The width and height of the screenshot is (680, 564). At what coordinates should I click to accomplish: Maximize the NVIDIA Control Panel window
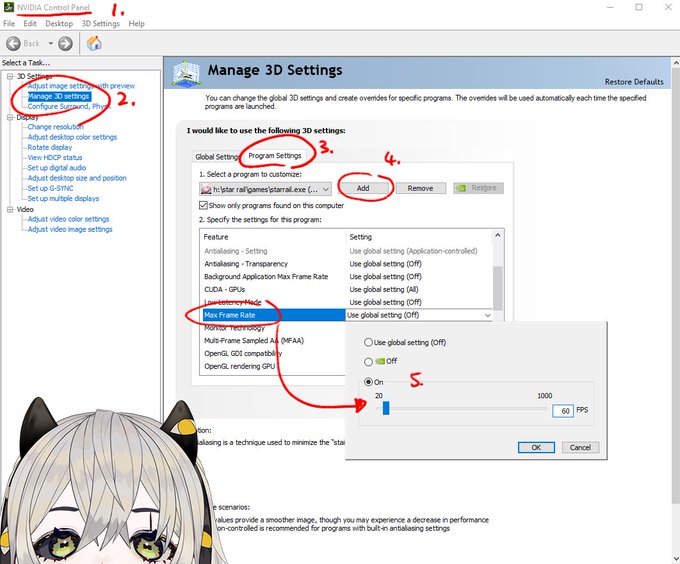click(639, 7)
